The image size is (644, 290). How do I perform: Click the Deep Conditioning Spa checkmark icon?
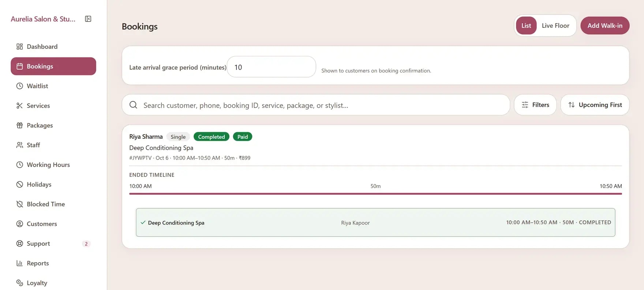click(143, 222)
